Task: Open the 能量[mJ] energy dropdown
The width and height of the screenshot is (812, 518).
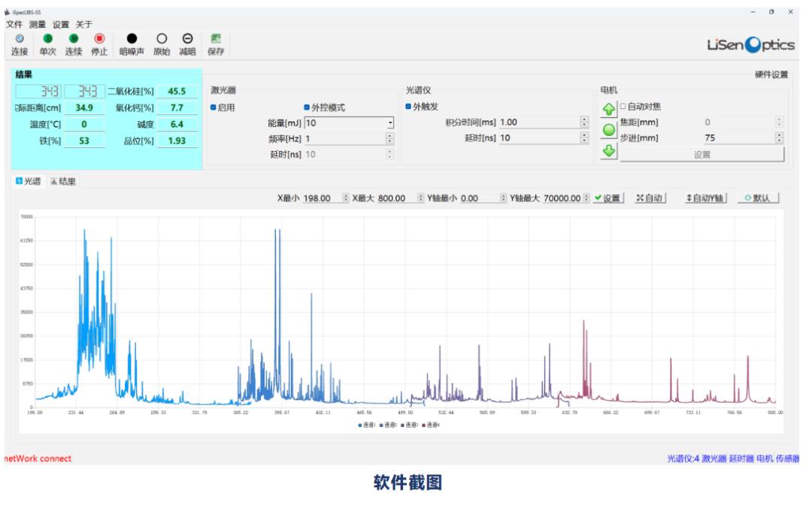Action: [x=389, y=123]
